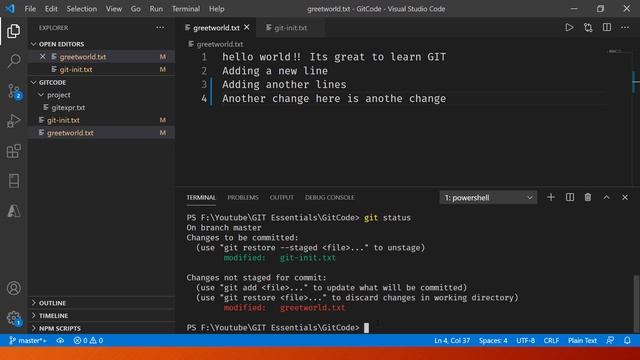Open the File menu
The width and height of the screenshot is (640, 360).
pos(30,9)
